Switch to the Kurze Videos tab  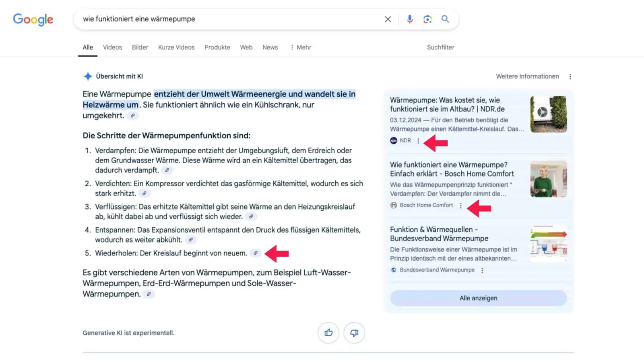[176, 47]
